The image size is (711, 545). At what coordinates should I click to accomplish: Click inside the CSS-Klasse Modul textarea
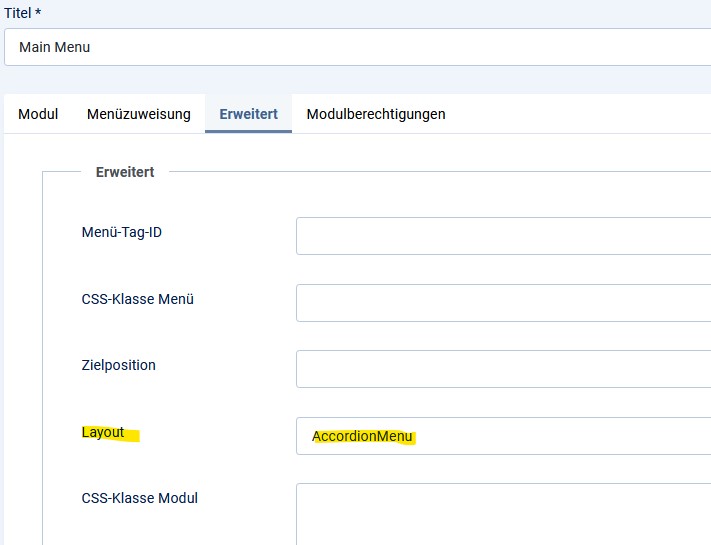503,514
